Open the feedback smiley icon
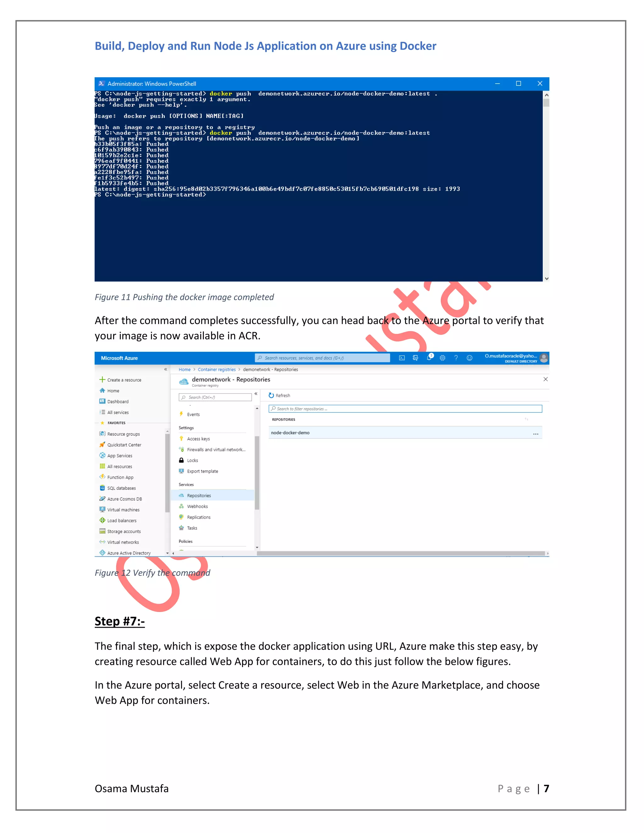Image resolution: width=644 pixels, height=833 pixels. 470,358
